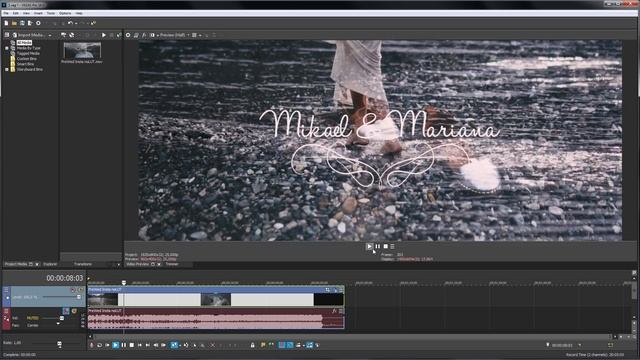Open the cursor position timecode dropdown

point(580,345)
